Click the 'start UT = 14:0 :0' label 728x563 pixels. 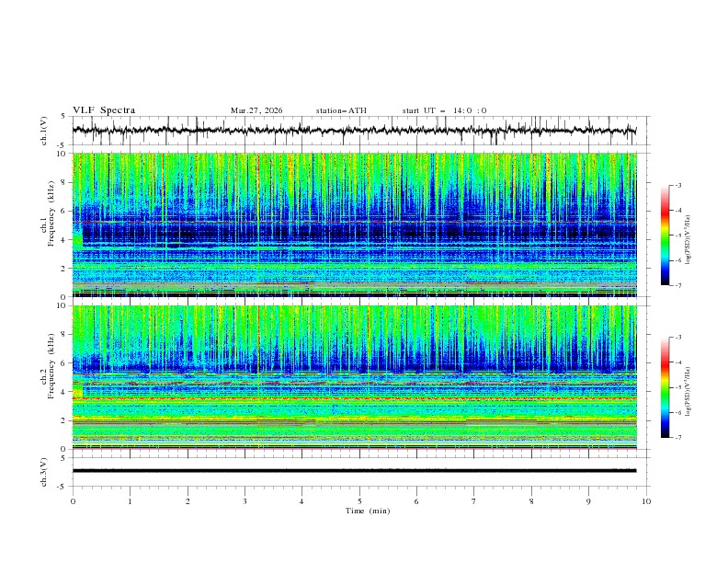coord(444,110)
